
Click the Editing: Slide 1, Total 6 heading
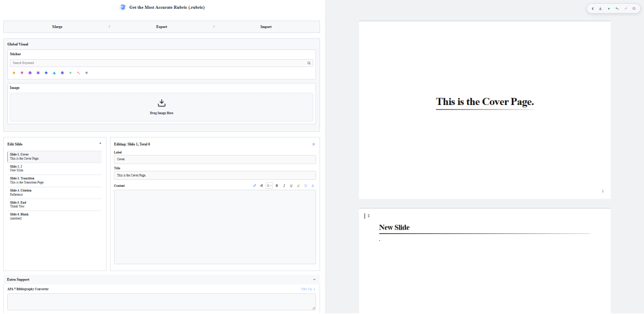tap(132, 144)
